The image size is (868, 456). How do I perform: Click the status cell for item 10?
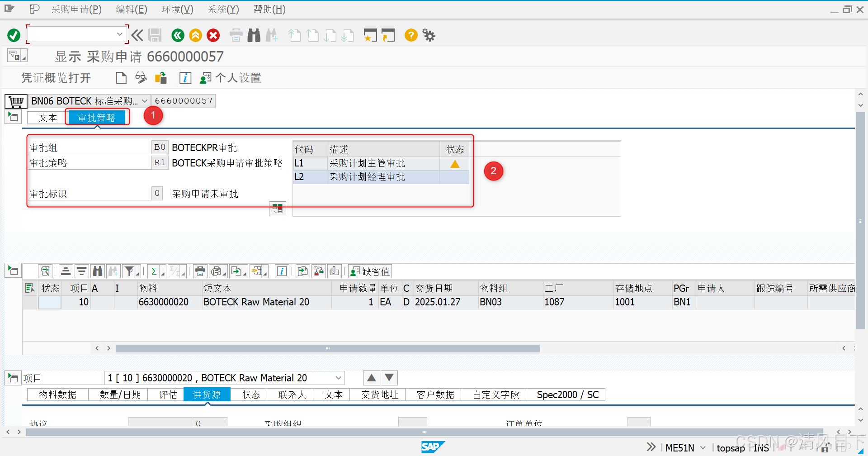click(x=50, y=302)
